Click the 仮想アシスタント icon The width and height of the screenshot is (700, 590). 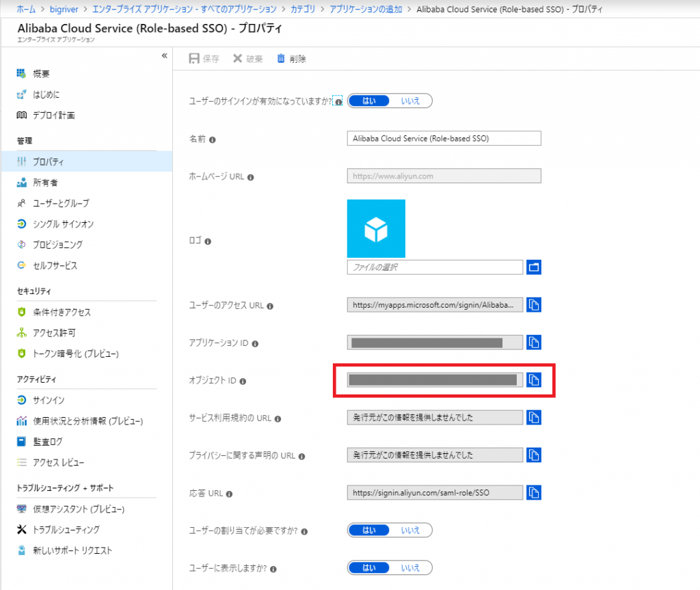tap(21, 509)
